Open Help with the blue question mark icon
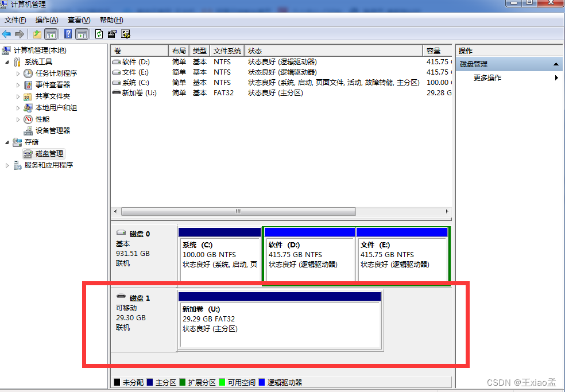 [x=68, y=34]
